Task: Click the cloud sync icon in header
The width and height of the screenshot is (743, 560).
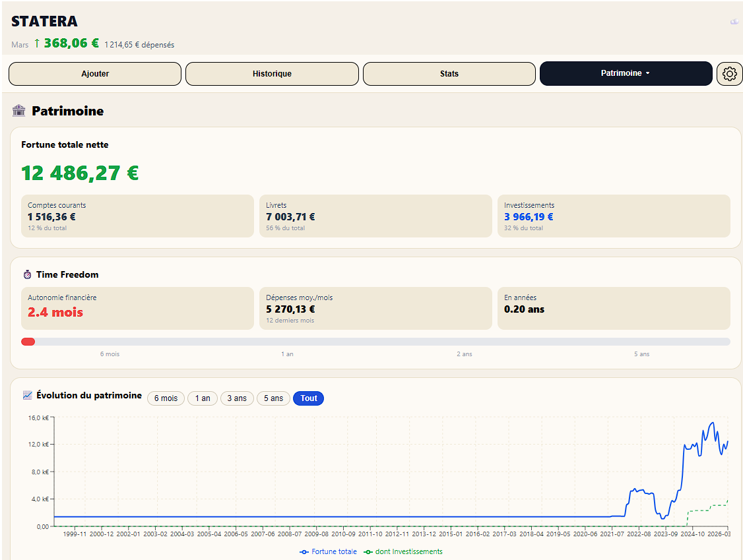Action: [x=734, y=22]
